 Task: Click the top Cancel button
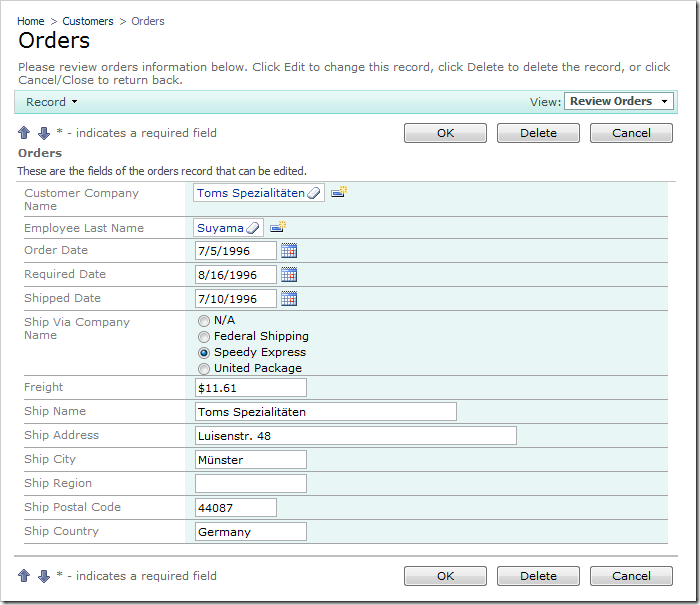pyautogui.click(x=631, y=133)
